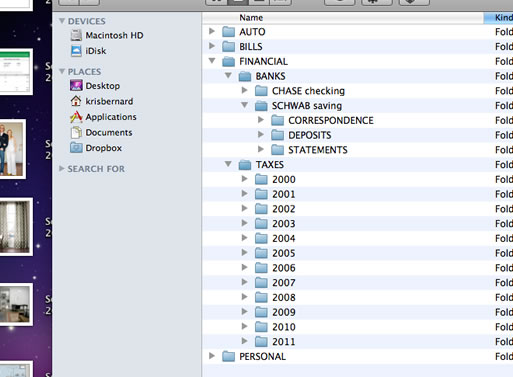The height and width of the screenshot is (377, 513).
Task: Select the CHASE checking folder icon
Action: coord(261,91)
